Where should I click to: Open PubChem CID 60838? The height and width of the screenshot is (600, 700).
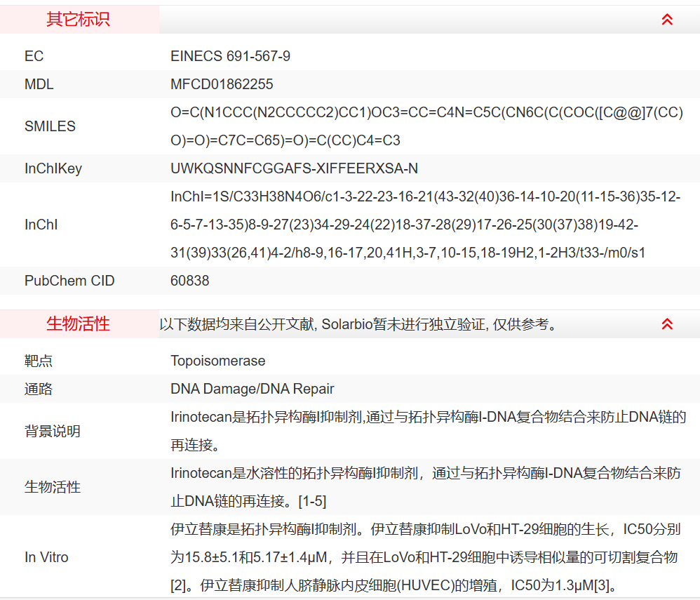189,281
